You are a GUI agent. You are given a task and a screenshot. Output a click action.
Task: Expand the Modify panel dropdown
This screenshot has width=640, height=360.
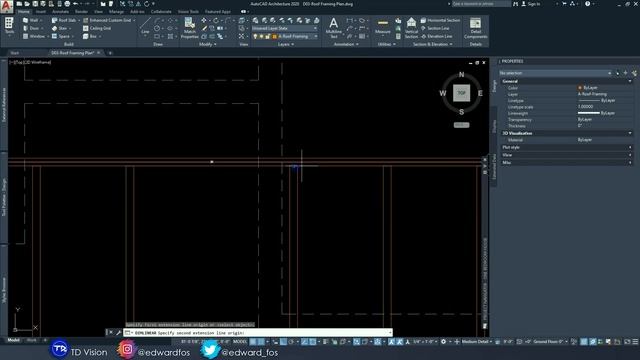click(x=208, y=44)
